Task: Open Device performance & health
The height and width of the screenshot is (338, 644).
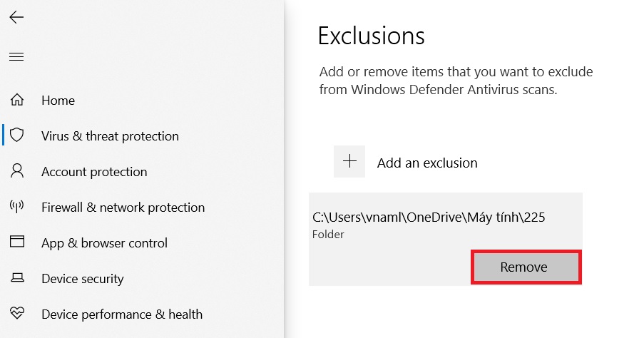Action: (x=121, y=314)
